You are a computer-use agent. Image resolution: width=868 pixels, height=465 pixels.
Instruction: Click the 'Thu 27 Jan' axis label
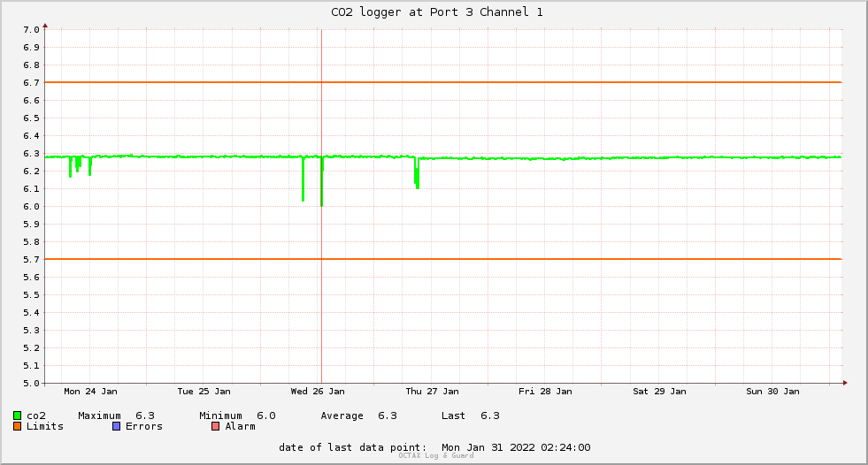[x=432, y=392]
